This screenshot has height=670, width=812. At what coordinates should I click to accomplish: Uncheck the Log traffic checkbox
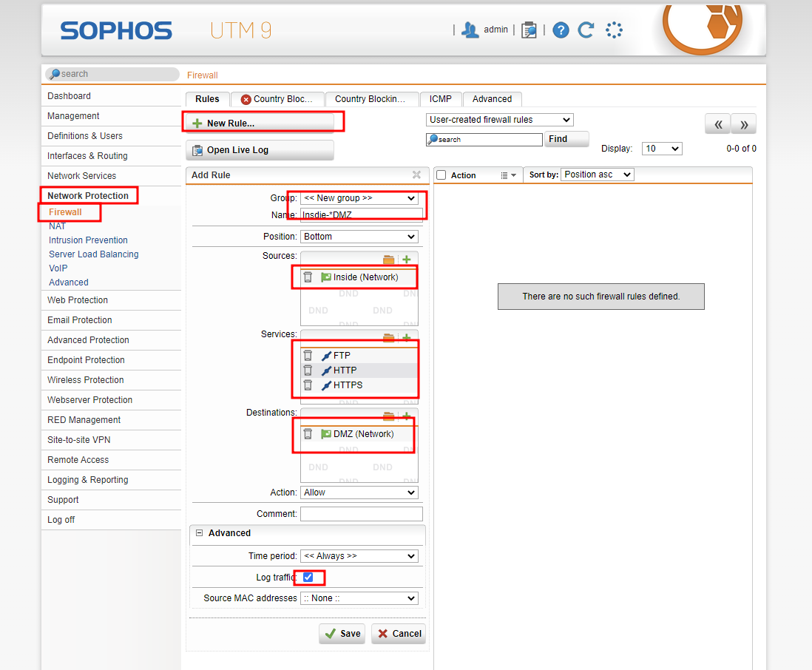point(308,577)
